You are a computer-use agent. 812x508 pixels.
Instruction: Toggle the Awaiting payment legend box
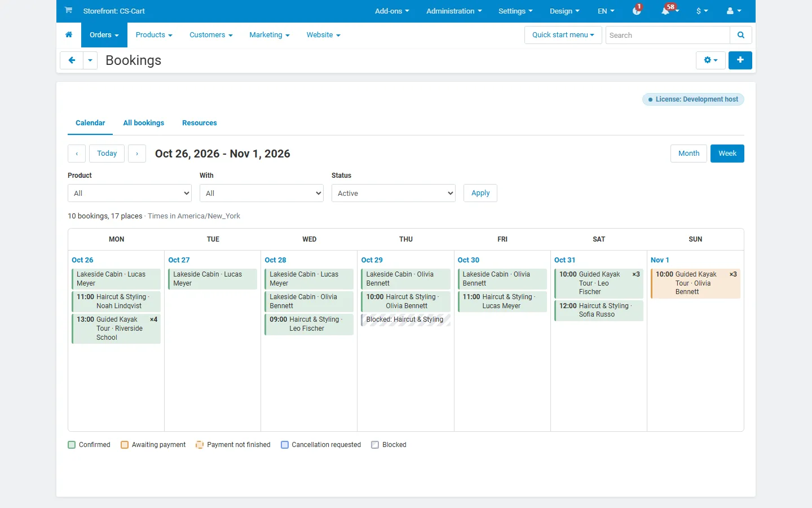(125, 445)
